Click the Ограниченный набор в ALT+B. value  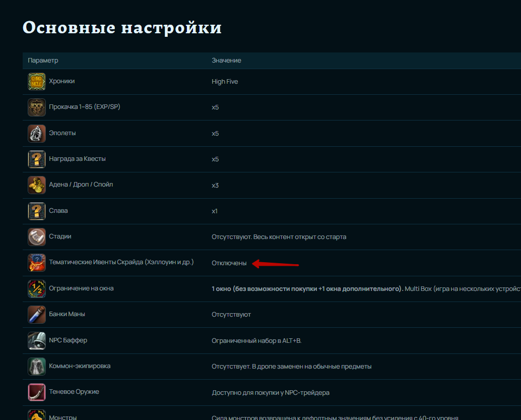pos(256,340)
